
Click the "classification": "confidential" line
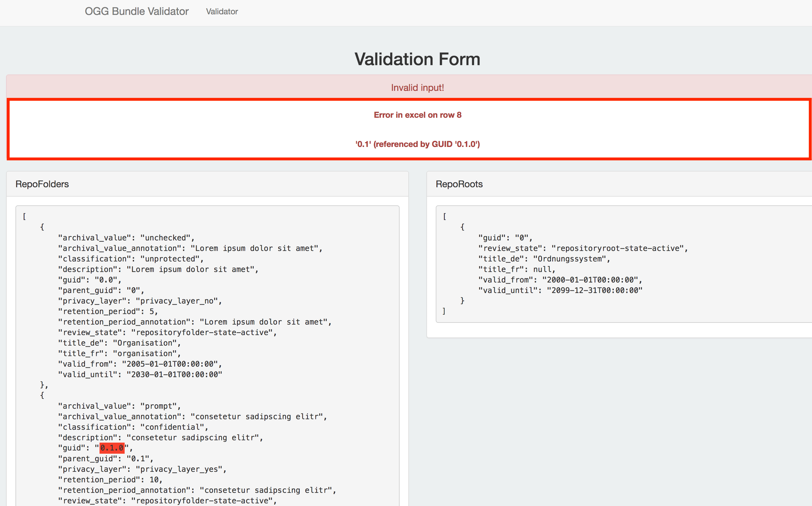point(133,427)
